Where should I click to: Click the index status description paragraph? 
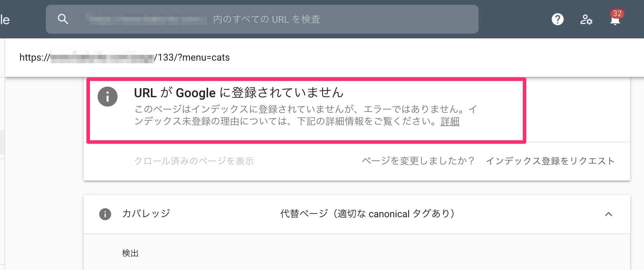(x=306, y=115)
